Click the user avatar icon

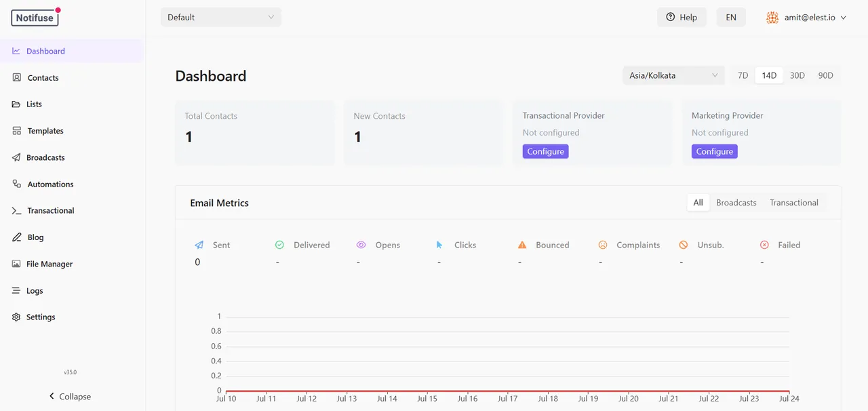click(772, 18)
